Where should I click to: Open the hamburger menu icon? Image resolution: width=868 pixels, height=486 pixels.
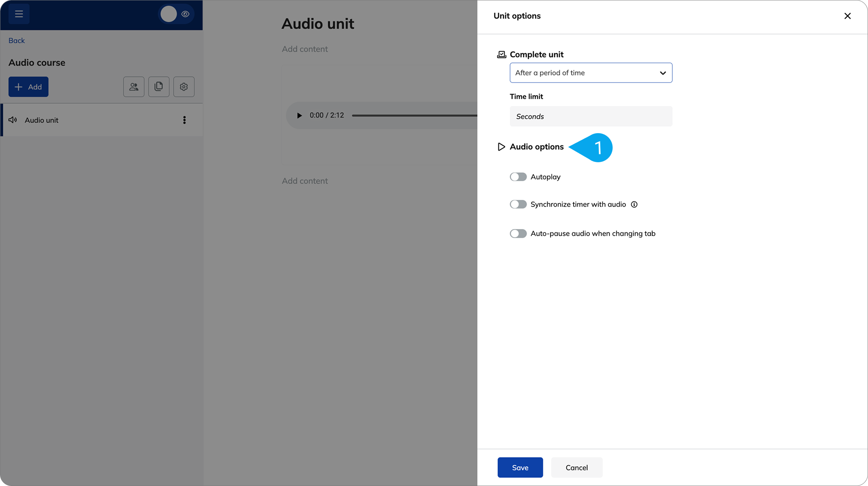[x=19, y=14]
